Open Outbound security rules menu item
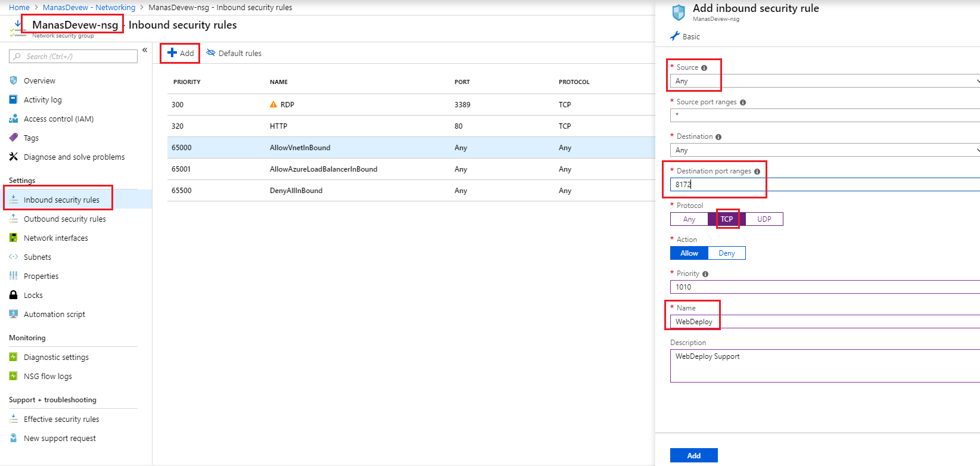Screen dimensions: 980x466 point(65,219)
